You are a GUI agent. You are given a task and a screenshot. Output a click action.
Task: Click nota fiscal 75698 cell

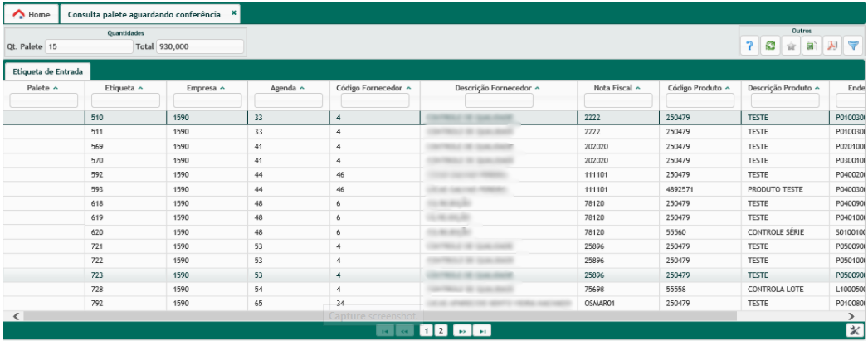click(618, 290)
